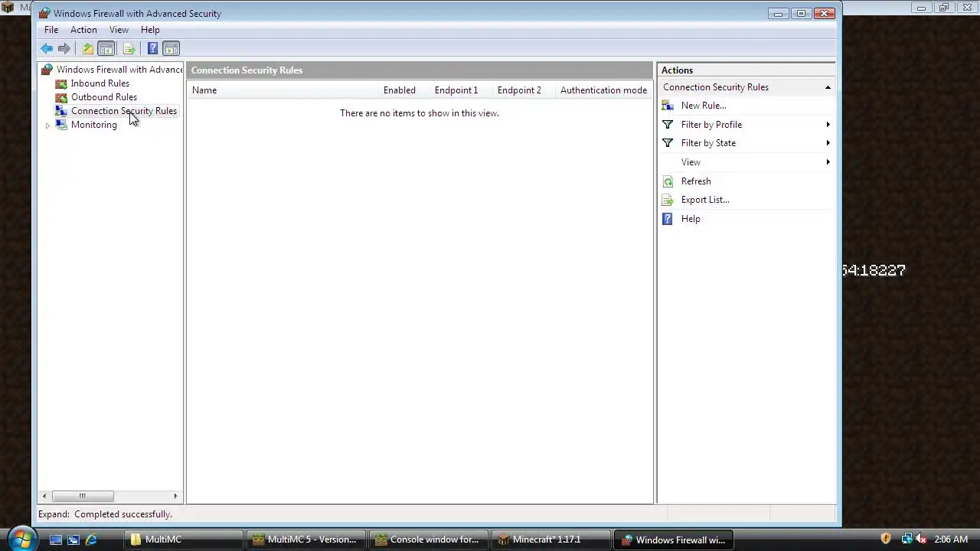This screenshot has width=980, height=551.
Task: Click the Export List icon in Actions pane
Action: pos(668,200)
